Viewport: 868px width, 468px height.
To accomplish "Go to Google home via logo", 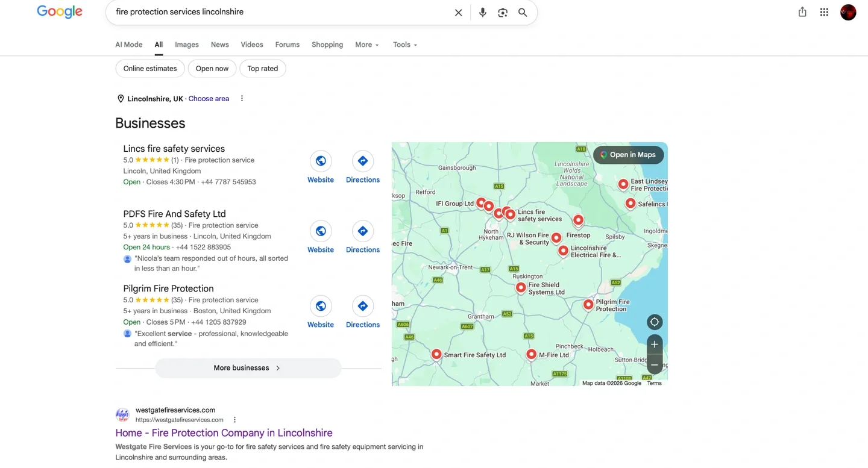I will (60, 12).
